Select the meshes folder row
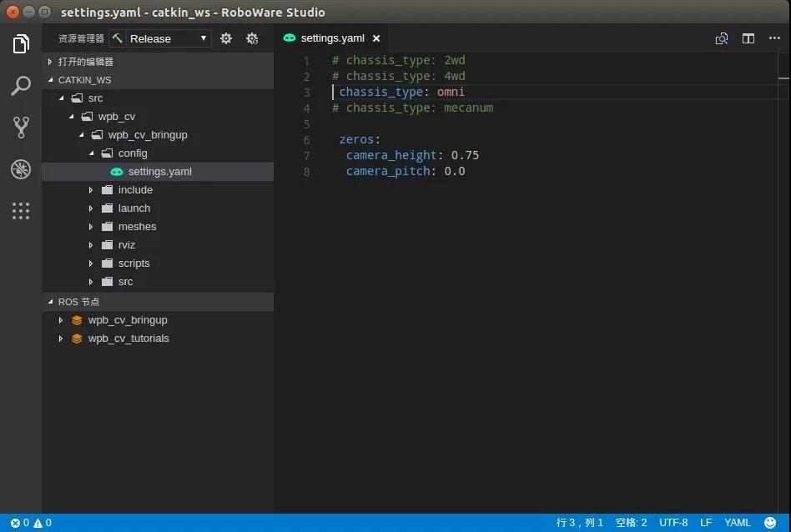Screen dimensions: 791x532 point(158,227)
